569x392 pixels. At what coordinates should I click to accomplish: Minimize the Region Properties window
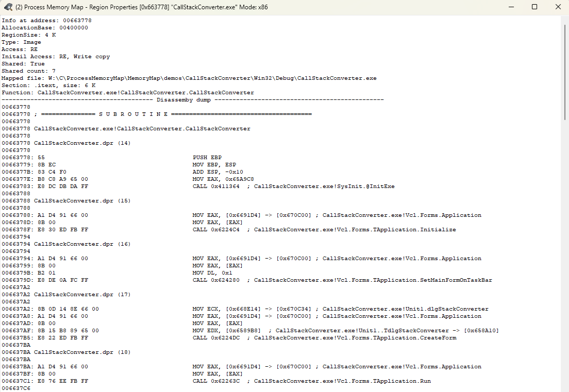click(x=511, y=7)
